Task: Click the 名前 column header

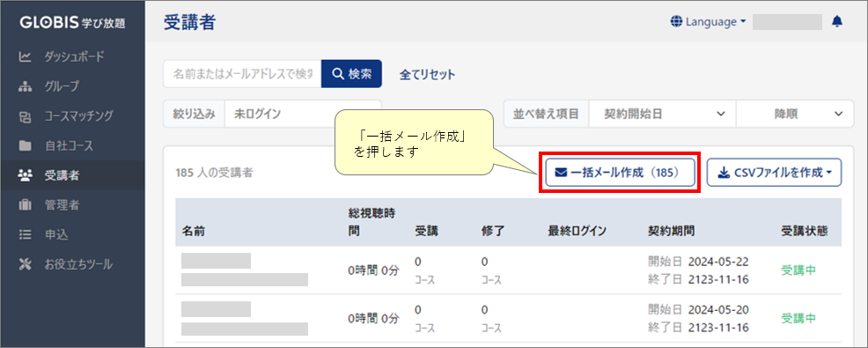Action: [194, 232]
